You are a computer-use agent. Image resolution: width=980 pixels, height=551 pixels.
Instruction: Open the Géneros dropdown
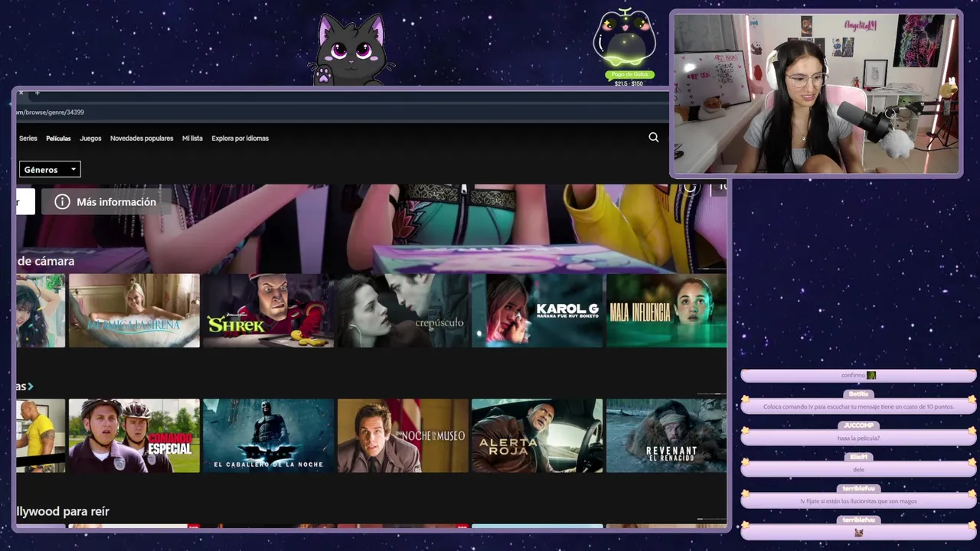(50, 170)
